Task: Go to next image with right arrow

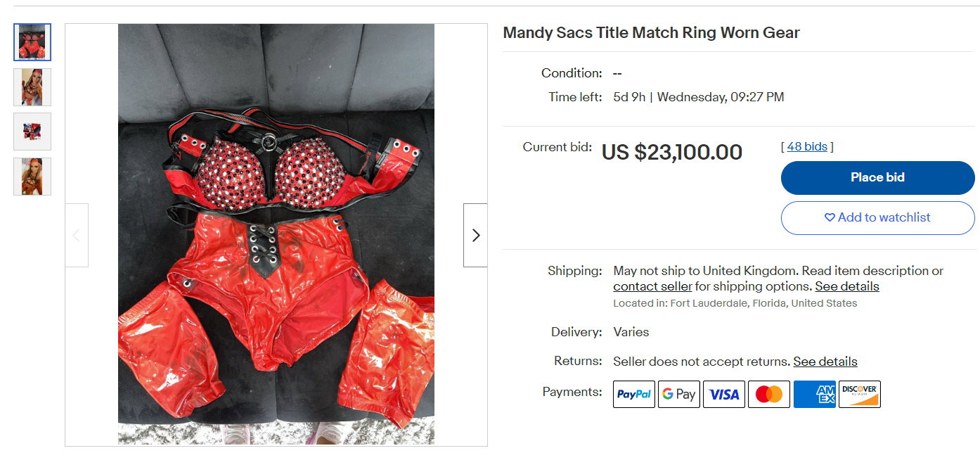Action: 475,235
